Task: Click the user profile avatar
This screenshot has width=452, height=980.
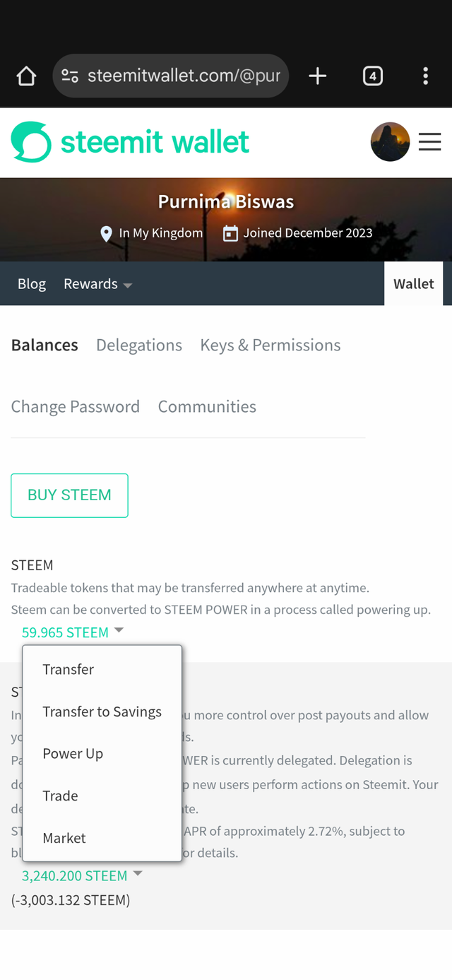Action: click(x=390, y=142)
